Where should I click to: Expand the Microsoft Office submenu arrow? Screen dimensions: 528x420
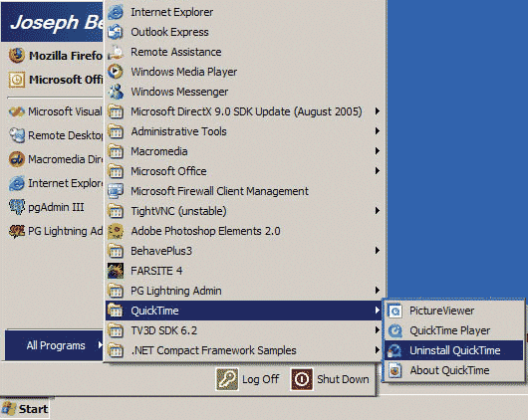pyautogui.click(x=378, y=171)
